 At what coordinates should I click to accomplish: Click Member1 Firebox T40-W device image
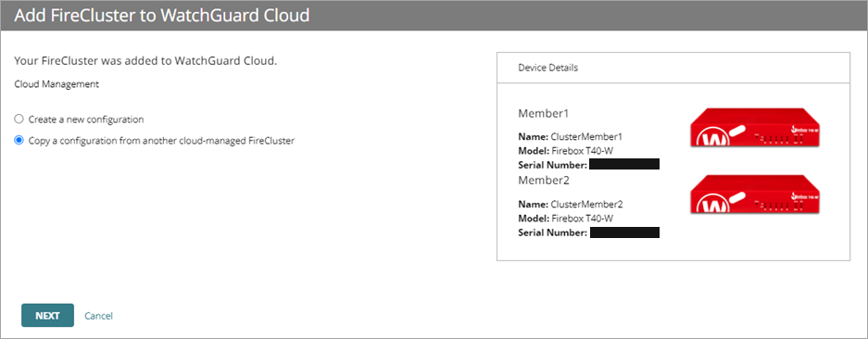click(755, 128)
